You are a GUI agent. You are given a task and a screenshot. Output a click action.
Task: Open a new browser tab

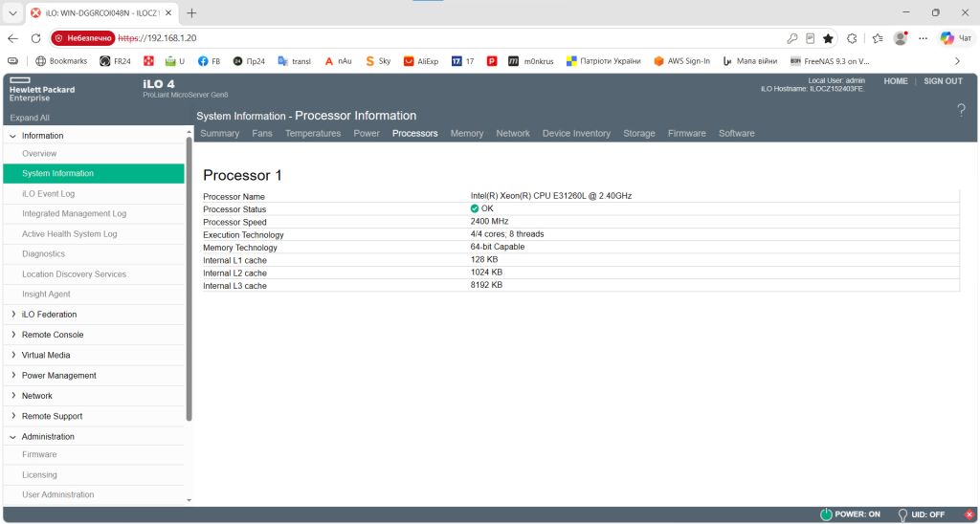point(191,12)
